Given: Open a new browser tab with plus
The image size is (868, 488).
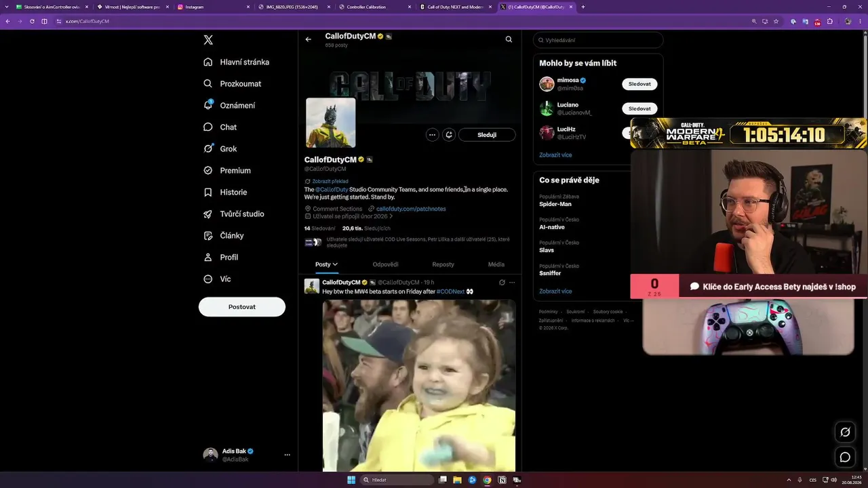Looking at the screenshot, I should point(583,7).
